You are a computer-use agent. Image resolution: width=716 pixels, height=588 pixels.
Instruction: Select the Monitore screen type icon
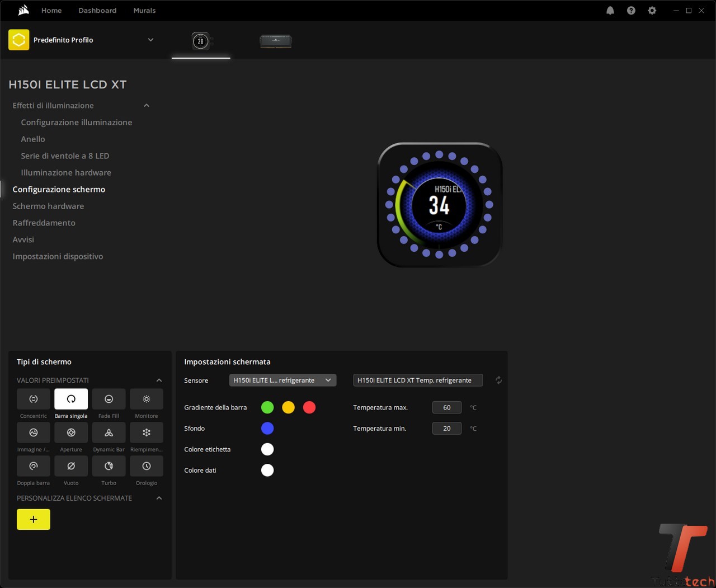pos(147,399)
